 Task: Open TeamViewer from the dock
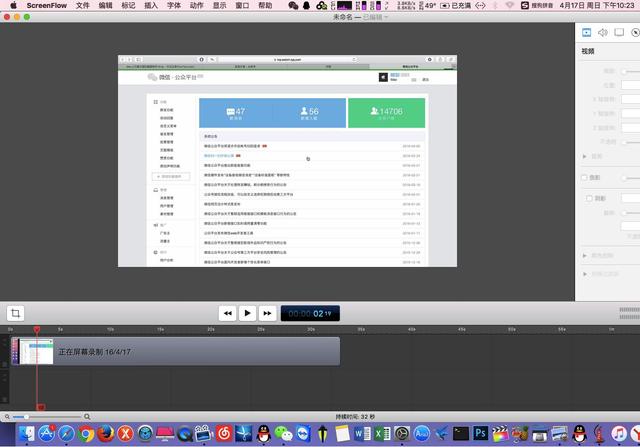coord(303,434)
